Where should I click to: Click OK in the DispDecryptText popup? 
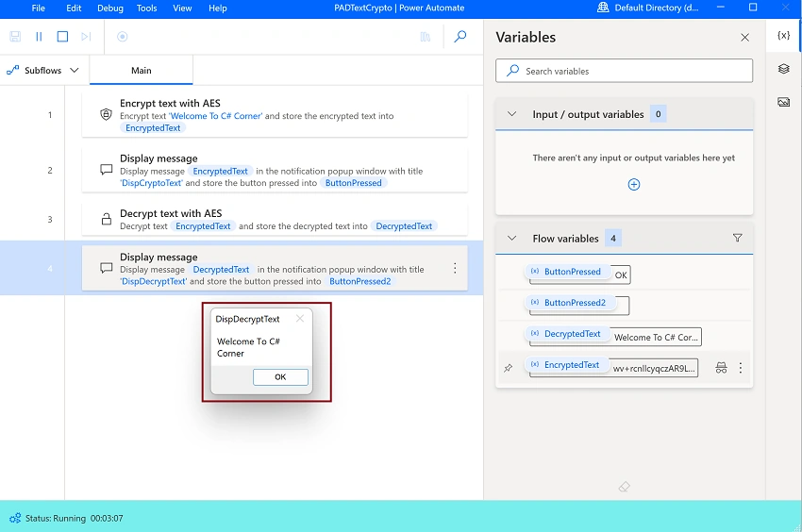(x=280, y=377)
